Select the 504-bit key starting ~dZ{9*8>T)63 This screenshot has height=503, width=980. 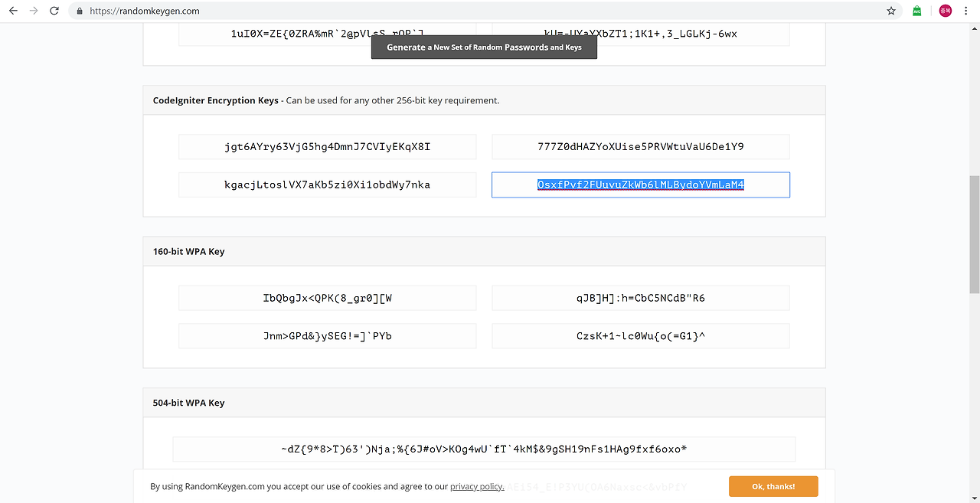pos(484,449)
